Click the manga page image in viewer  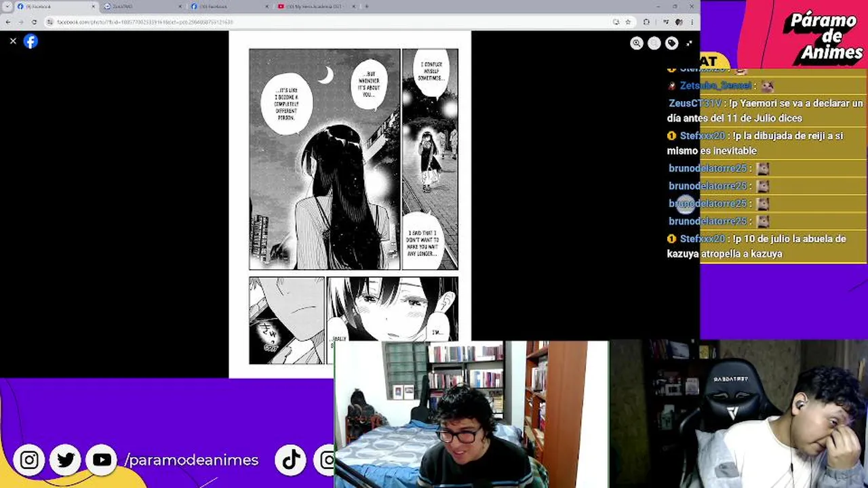point(350,203)
